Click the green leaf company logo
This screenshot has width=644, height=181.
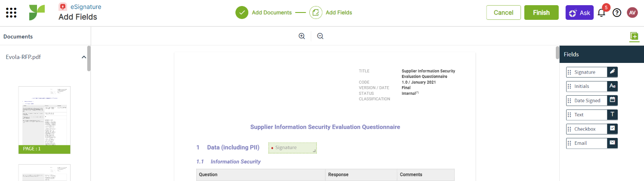(37, 12)
